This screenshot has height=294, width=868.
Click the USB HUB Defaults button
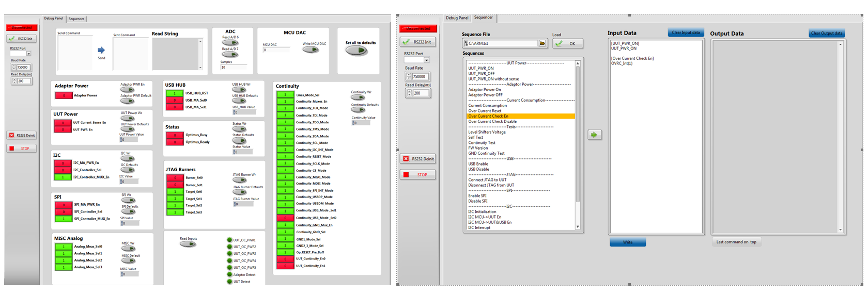click(x=239, y=101)
